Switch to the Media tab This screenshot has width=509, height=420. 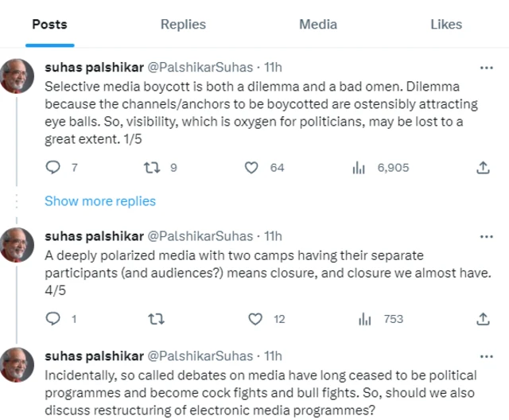318,25
